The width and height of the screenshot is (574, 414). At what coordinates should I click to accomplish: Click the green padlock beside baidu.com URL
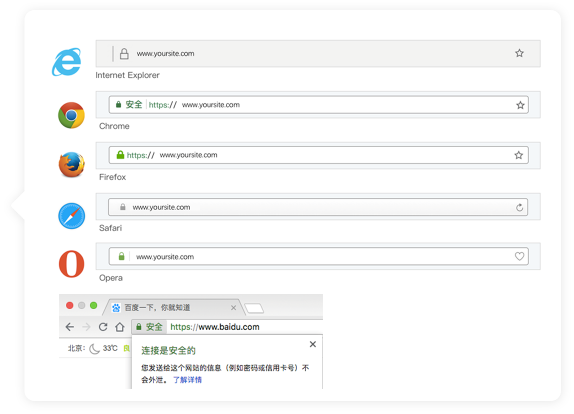(139, 327)
